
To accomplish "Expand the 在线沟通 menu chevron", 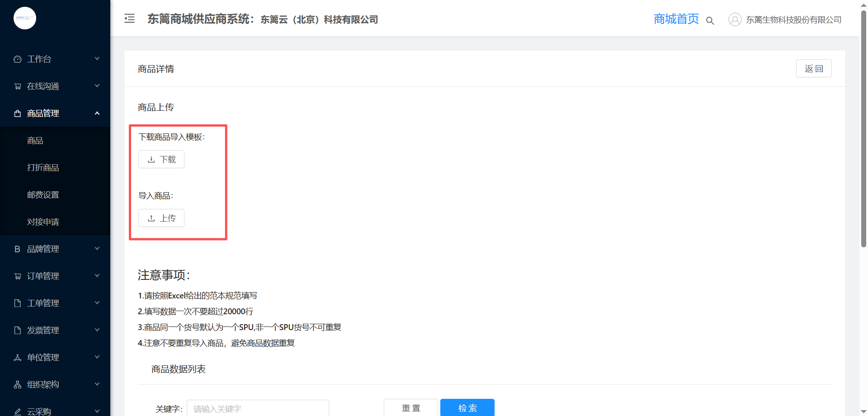I will pyautogui.click(x=97, y=86).
